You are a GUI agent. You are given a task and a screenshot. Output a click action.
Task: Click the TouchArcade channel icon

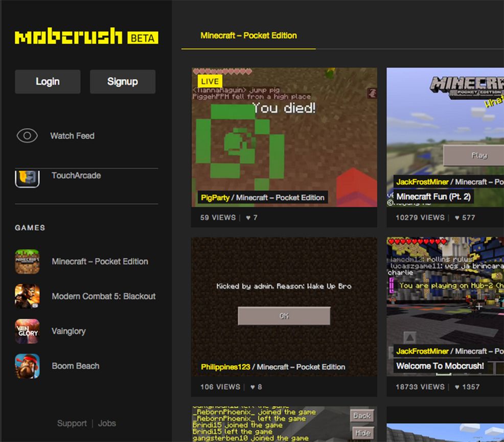click(x=27, y=178)
